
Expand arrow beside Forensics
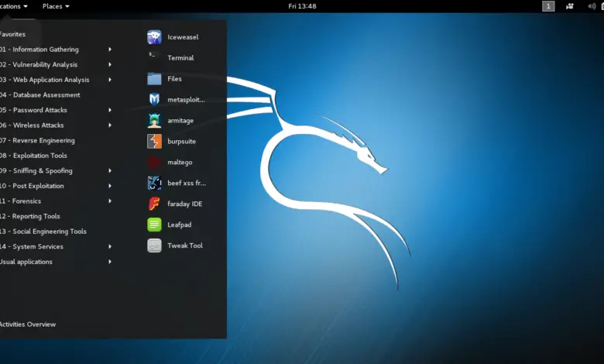pos(110,201)
